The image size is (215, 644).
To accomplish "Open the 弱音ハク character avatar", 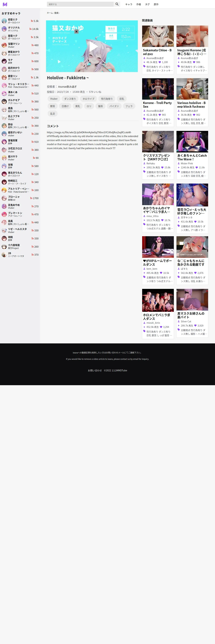I will [4, 37].
